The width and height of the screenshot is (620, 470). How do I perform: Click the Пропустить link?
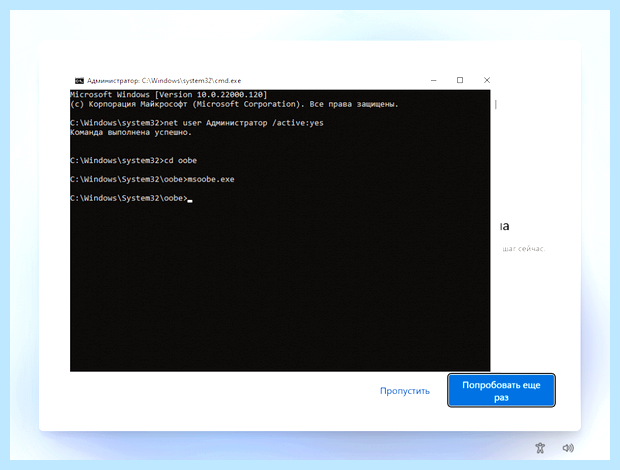[x=405, y=391]
